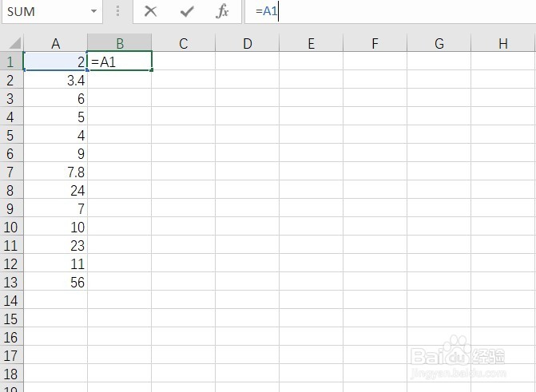536x392 pixels.
Task: Cancel the formula entry with the X icon
Action: tap(150, 11)
